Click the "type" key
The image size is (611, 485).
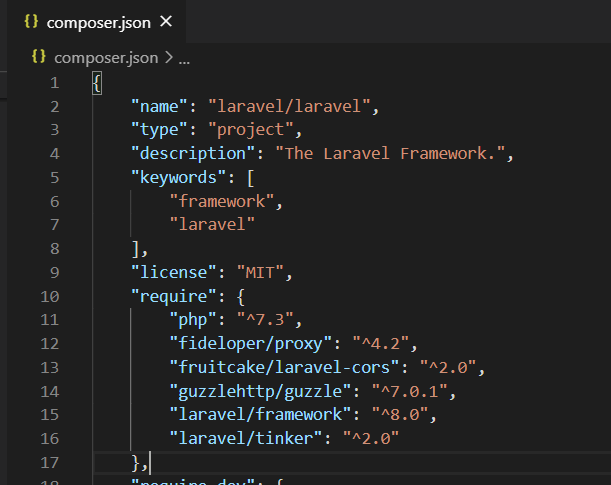[x=159, y=130]
